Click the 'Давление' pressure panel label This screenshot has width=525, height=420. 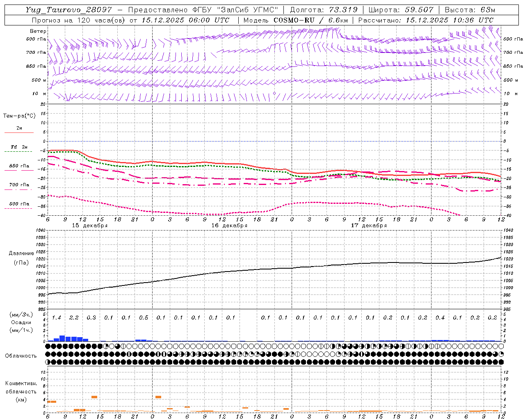click(x=21, y=253)
